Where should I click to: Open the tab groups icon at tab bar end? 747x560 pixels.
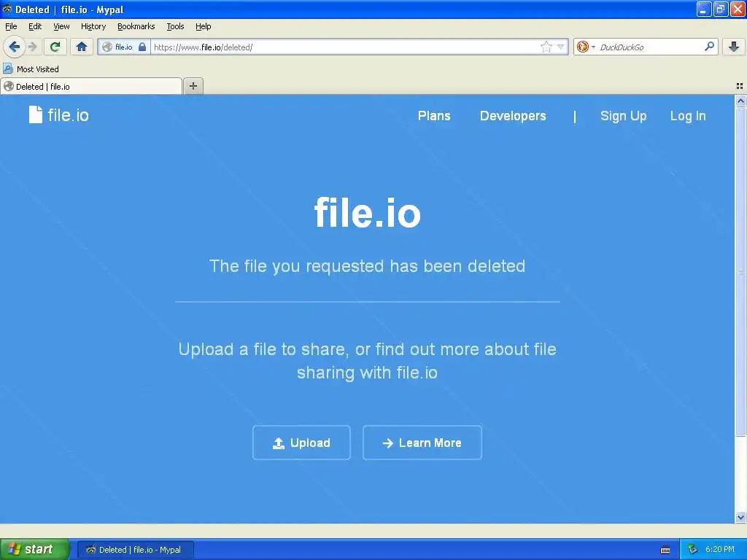[x=740, y=86]
